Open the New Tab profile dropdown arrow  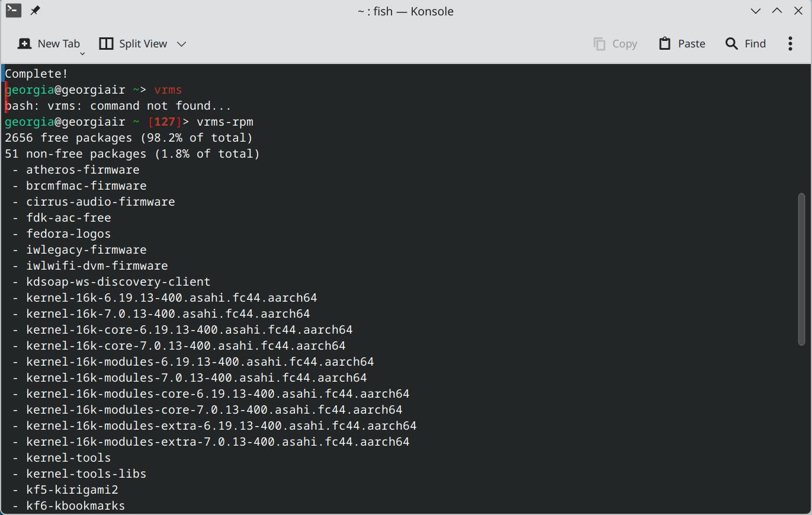point(82,53)
